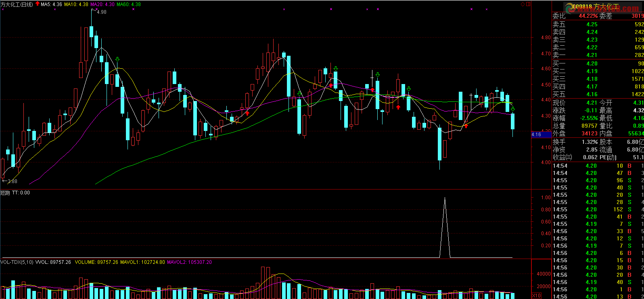Screen dimensions: 644x299
Task: Select the 14:54 tick with volume 47
Action: (x=598, y=173)
